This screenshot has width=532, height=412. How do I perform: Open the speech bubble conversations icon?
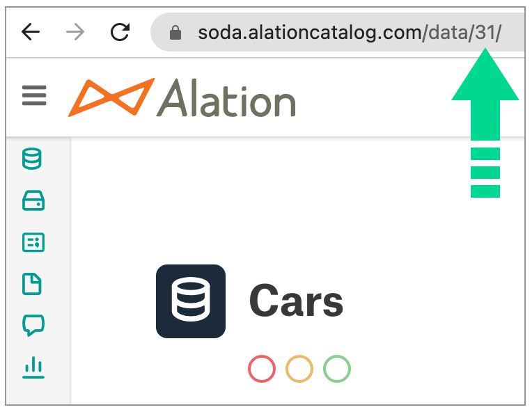pyautogui.click(x=33, y=325)
